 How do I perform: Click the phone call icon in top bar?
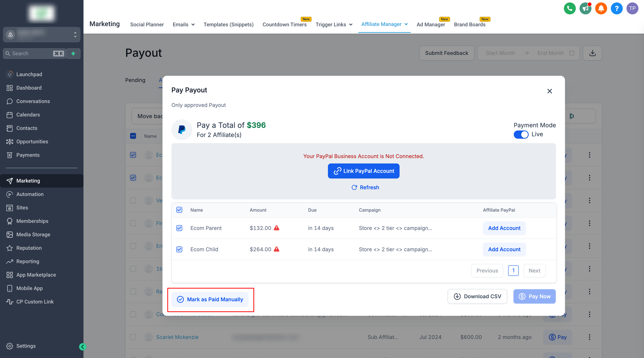570,8
